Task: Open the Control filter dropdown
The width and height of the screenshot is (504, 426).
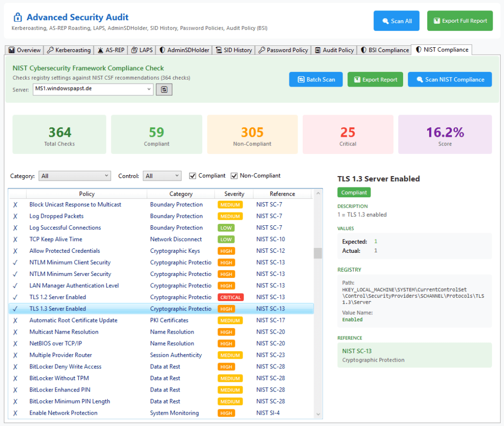Action: click(x=162, y=176)
